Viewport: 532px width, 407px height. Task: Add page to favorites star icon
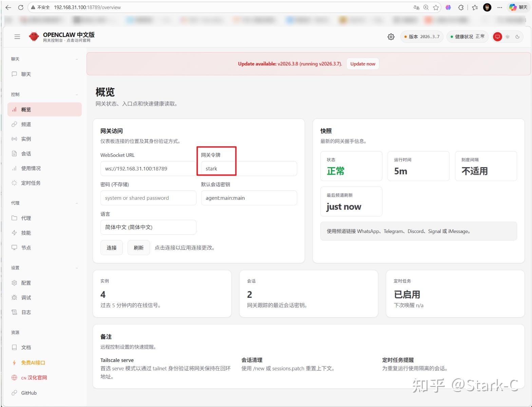[436, 7]
